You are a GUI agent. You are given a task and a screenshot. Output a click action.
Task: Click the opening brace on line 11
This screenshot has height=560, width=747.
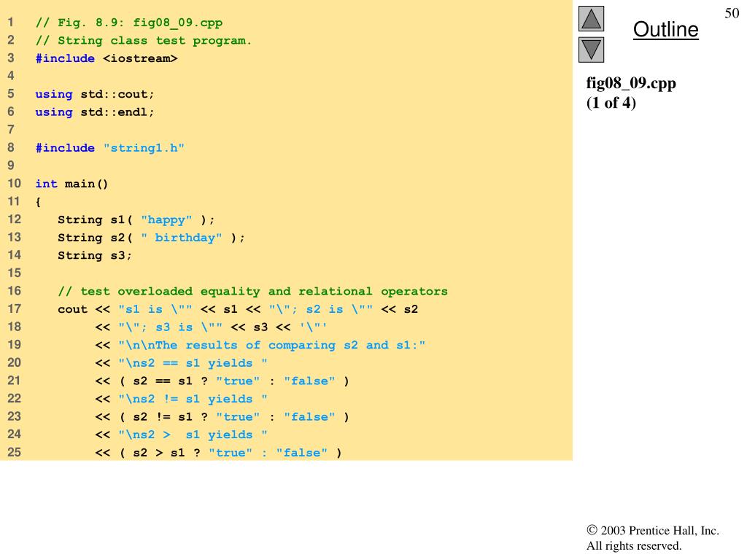pos(38,202)
